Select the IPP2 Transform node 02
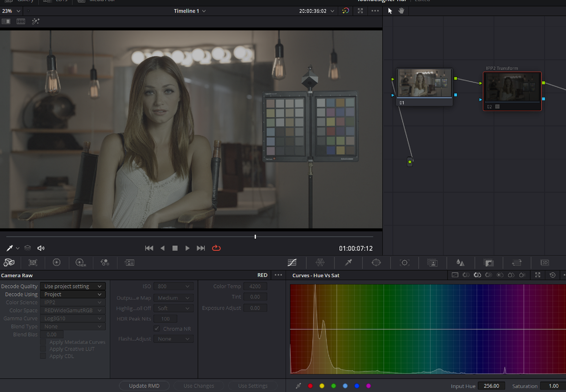566x392 pixels. pyautogui.click(x=512, y=91)
